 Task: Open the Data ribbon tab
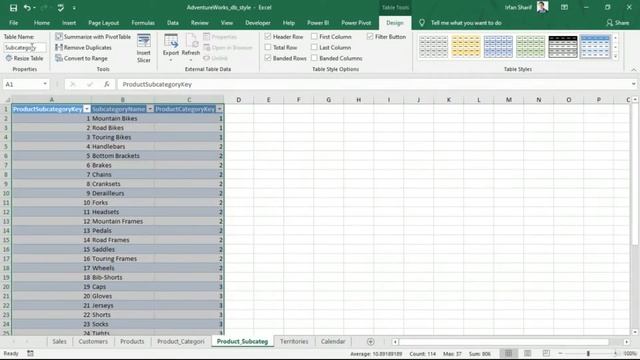point(173,23)
